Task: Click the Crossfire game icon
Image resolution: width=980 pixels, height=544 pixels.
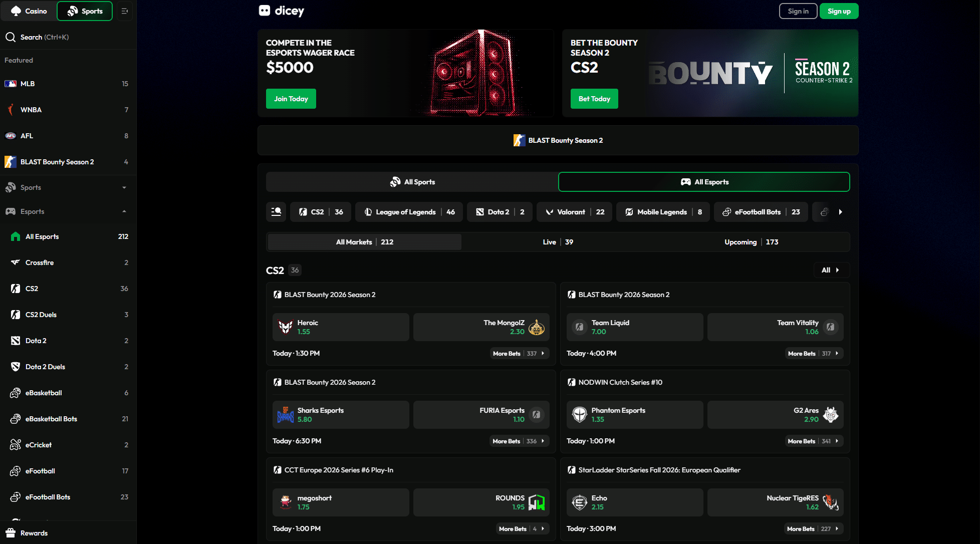Action: pyautogui.click(x=16, y=262)
